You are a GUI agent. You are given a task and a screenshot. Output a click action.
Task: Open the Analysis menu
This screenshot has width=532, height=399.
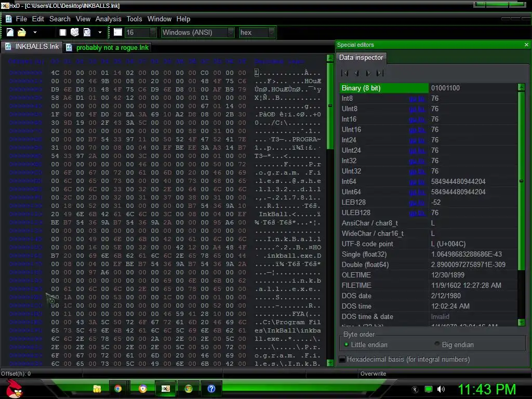click(x=108, y=19)
